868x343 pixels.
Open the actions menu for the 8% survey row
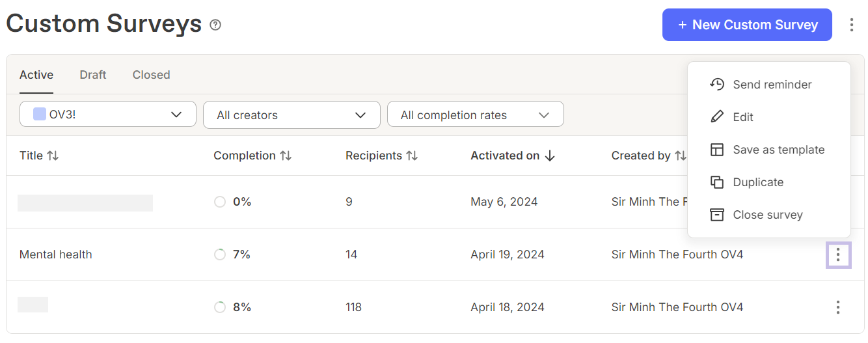[838, 307]
